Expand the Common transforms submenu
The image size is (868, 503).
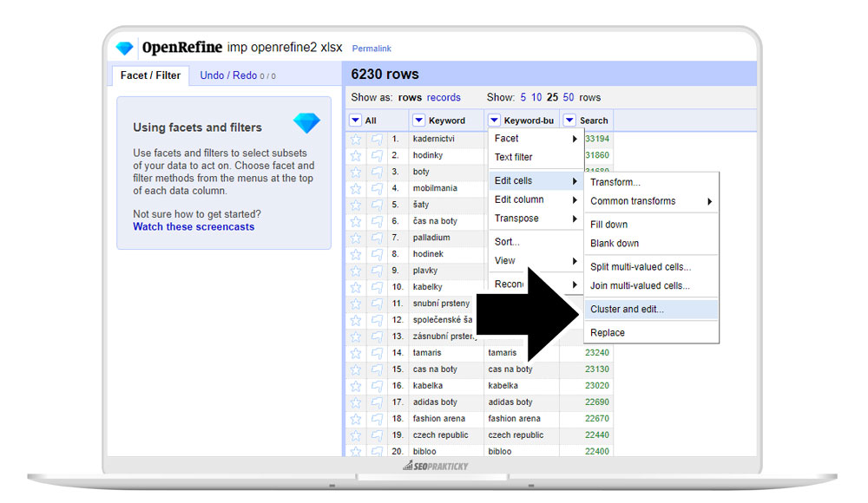point(652,201)
